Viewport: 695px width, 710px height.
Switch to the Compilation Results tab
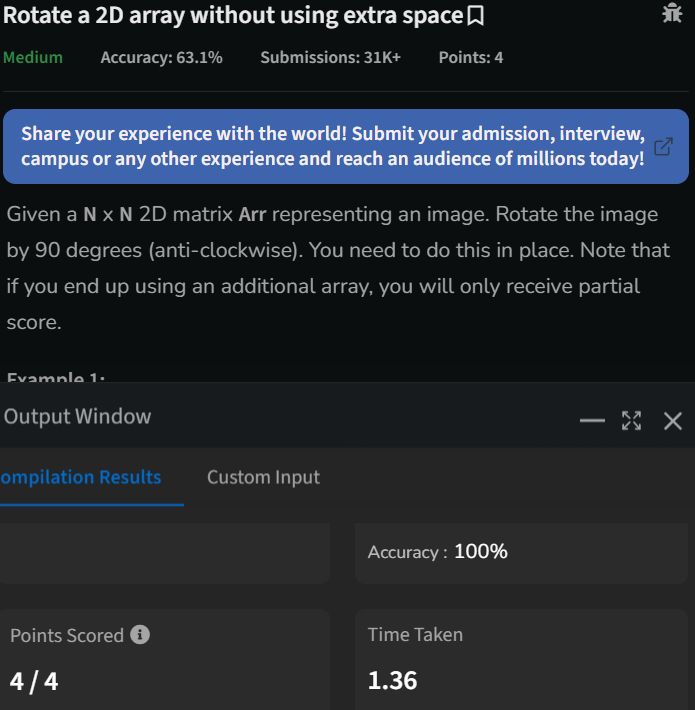[x=82, y=477]
